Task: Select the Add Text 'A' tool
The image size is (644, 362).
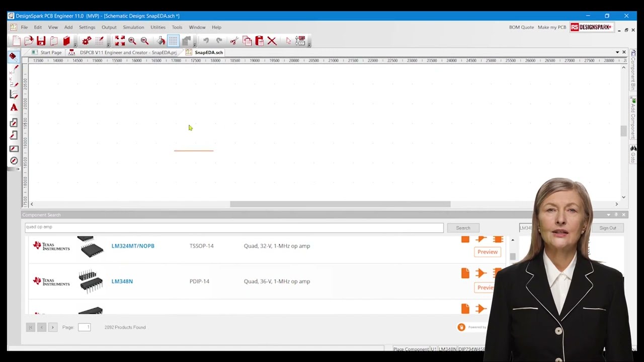Action: pyautogui.click(x=14, y=108)
